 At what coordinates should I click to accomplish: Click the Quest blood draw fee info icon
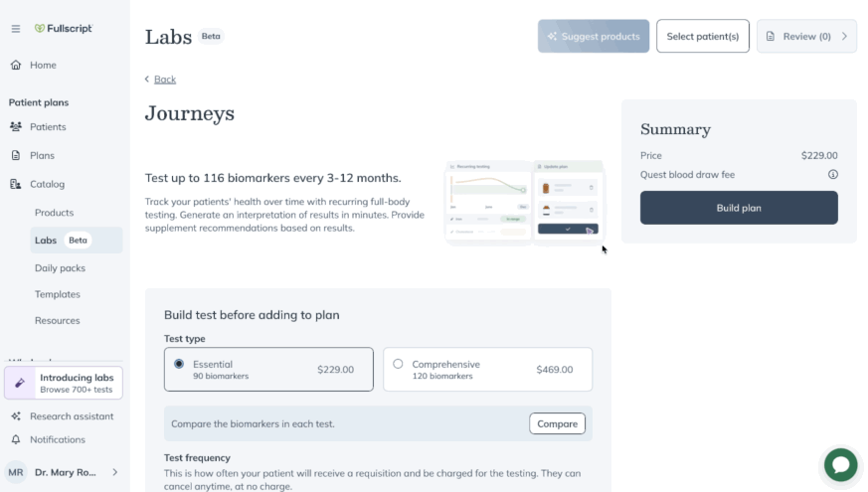[832, 174]
